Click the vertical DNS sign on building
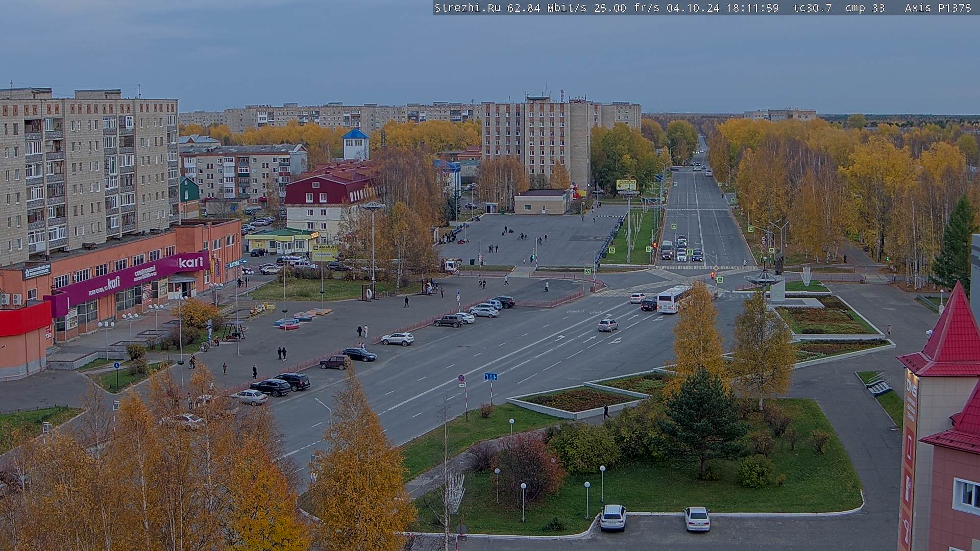Image resolution: width=980 pixels, height=551 pixels. click(910, 459)
